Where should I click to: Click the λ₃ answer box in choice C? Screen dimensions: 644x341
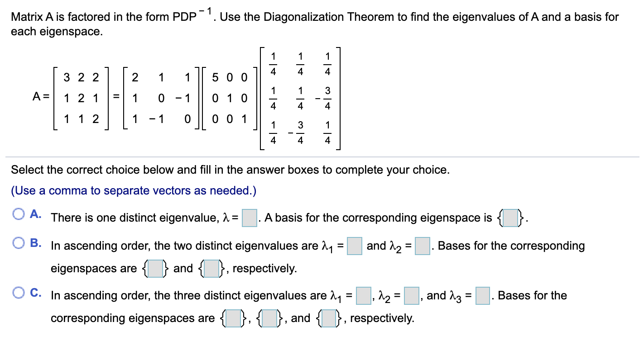click(482, 295)
